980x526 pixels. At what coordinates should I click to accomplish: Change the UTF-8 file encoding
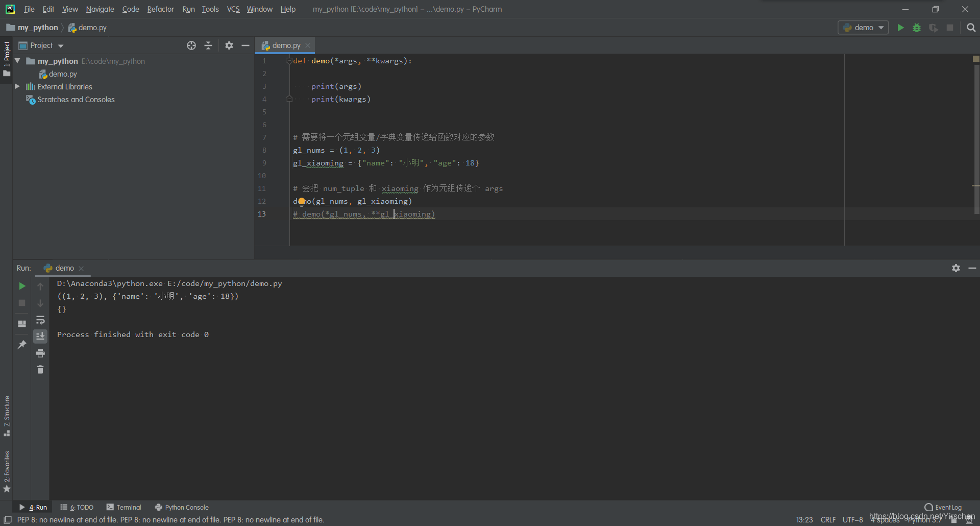[x=852, y=520]
